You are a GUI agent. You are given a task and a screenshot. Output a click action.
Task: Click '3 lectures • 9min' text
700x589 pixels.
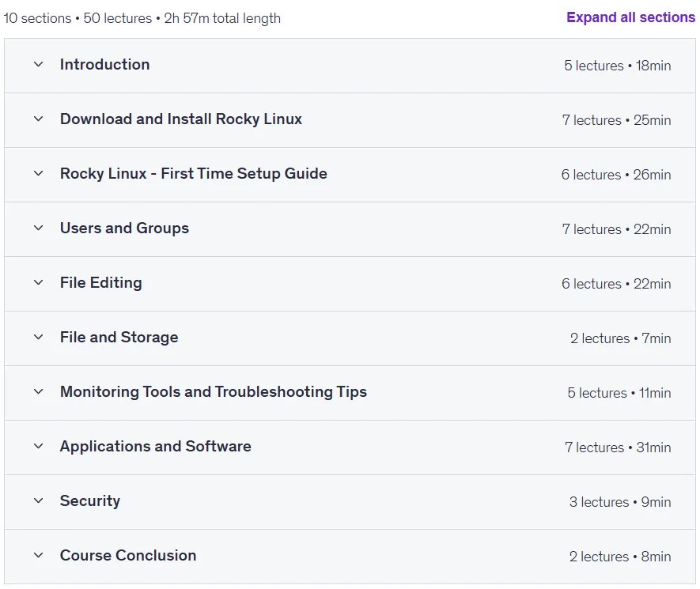(620, 502)
